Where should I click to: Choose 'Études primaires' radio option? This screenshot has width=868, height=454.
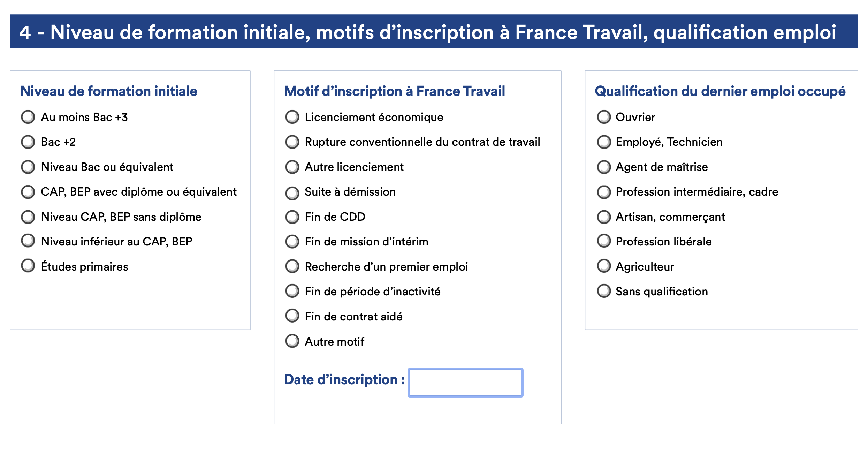click(x=28, y=265)
